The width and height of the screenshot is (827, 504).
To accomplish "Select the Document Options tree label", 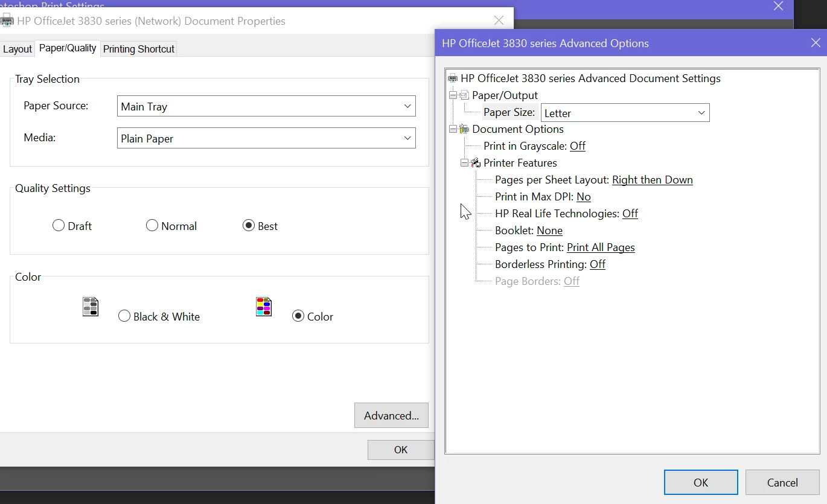I will (x=518, y=129).
